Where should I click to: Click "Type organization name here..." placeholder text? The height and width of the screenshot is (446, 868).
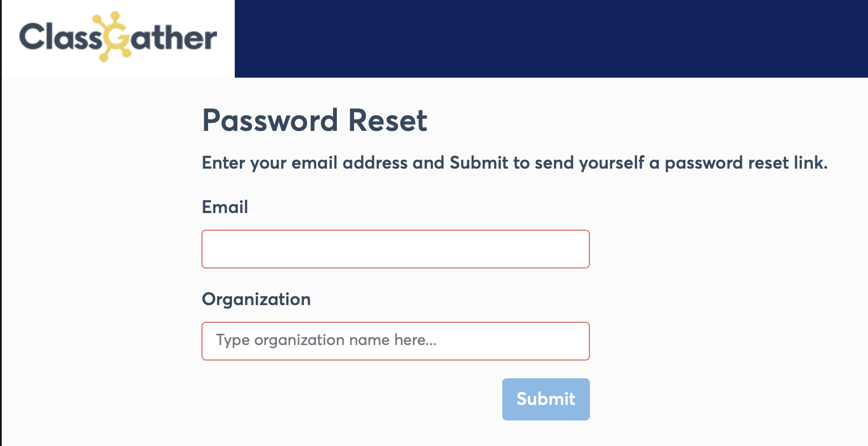326,340
